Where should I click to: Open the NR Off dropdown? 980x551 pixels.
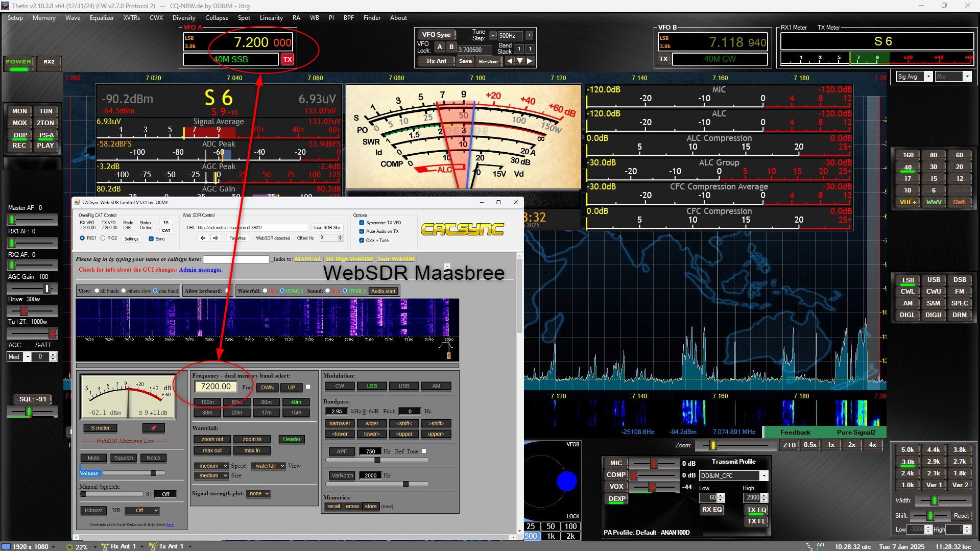pyautogui.click(x=142, y=510)
